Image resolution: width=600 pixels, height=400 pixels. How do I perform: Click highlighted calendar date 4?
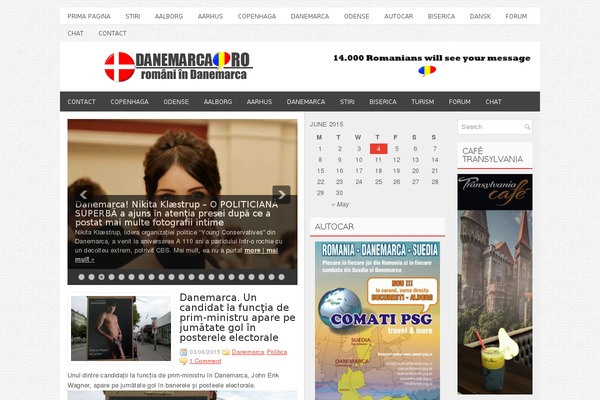click(378, 149)
